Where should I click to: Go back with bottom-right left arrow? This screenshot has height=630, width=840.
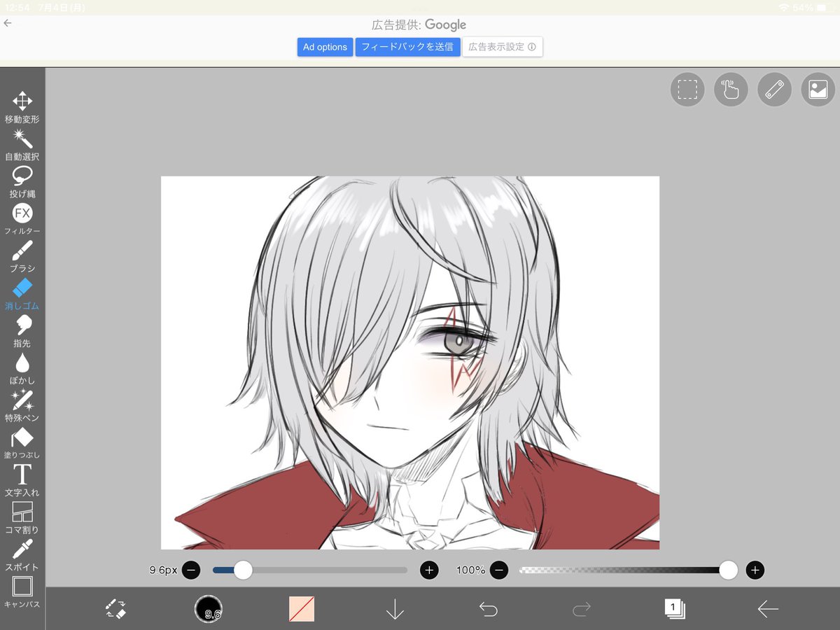[768, 609]
